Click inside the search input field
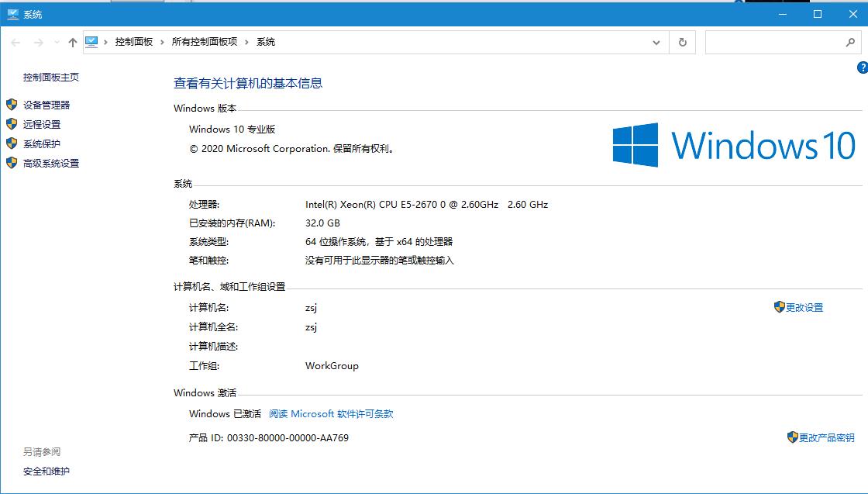868x494 pixels. [x=775, y=42]
